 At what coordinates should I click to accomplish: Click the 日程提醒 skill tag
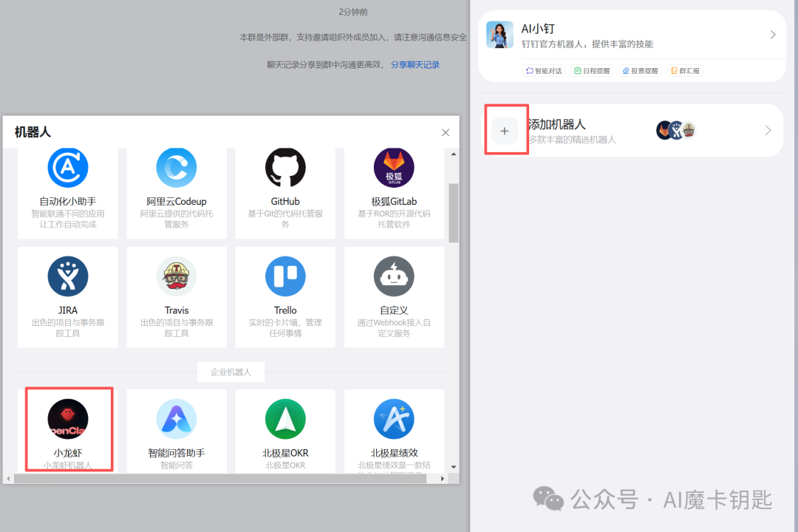pyautogui.click(x=592, y=71)
